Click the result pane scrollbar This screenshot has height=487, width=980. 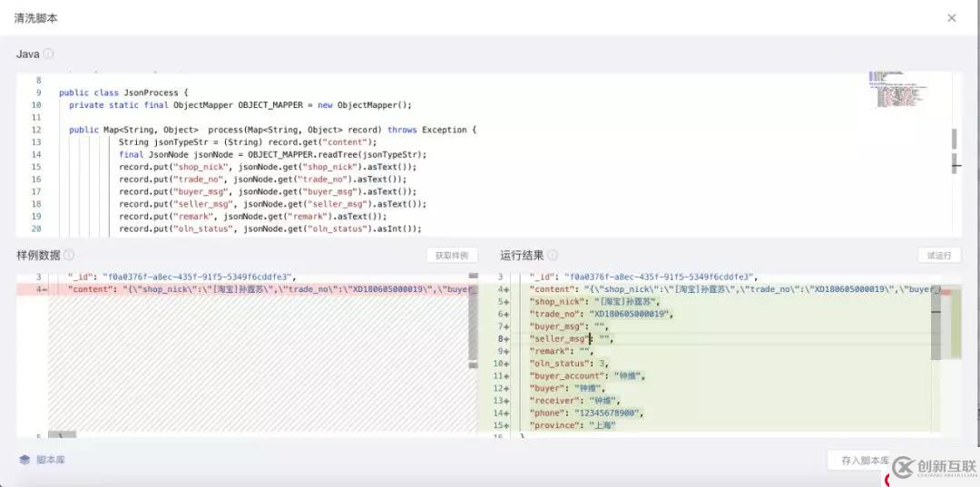point(936,325)
